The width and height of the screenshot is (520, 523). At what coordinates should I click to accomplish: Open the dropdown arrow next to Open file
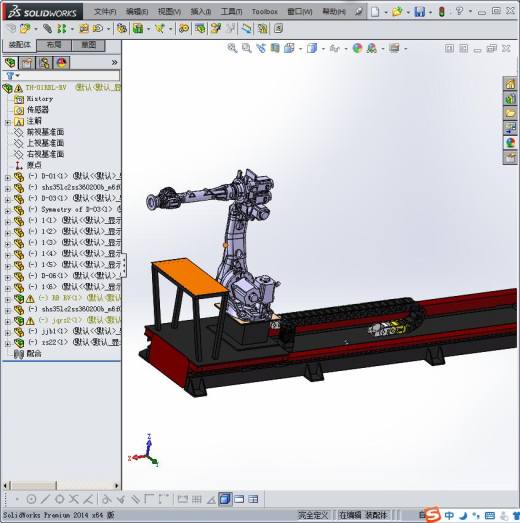click(408, 12)
